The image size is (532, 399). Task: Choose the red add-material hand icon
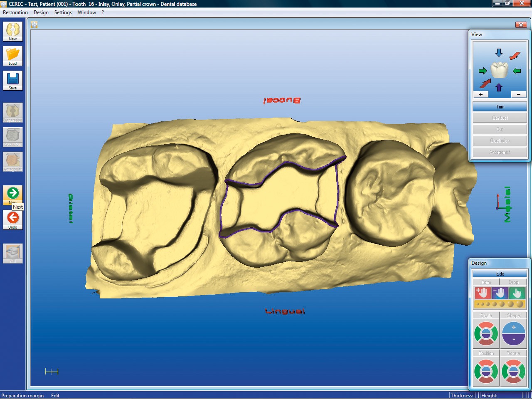click(x=483, y=293)
